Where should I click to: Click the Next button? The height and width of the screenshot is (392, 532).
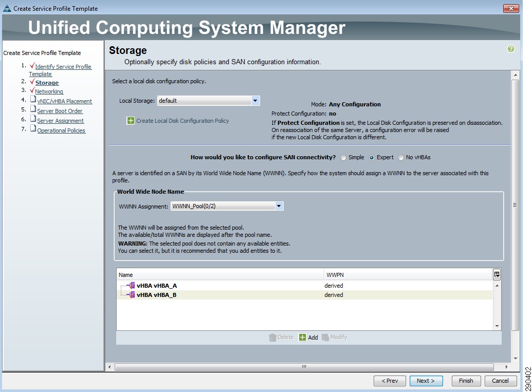426,381
